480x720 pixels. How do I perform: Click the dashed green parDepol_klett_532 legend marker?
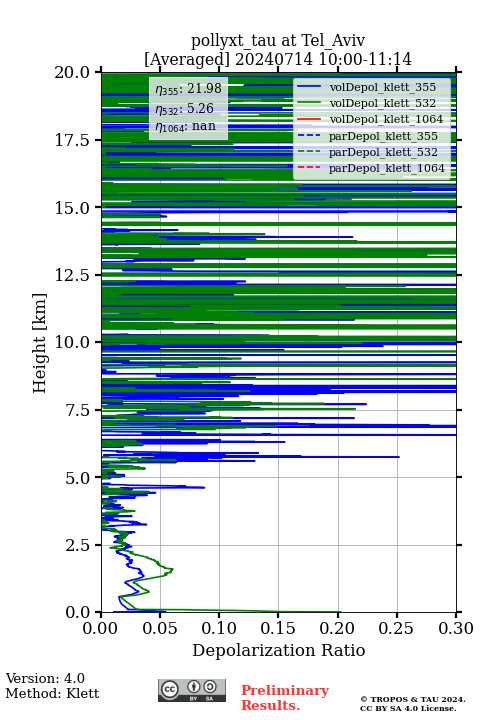pyautogui.click(x=309, y=152)
